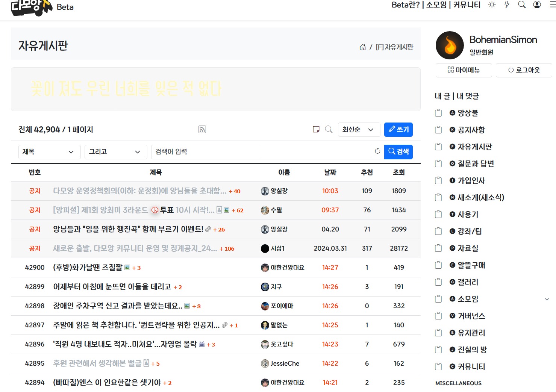The image size is (556, 392).
Task: Open the 그리고 operator dropdown
Action: (x=116, y=152)
